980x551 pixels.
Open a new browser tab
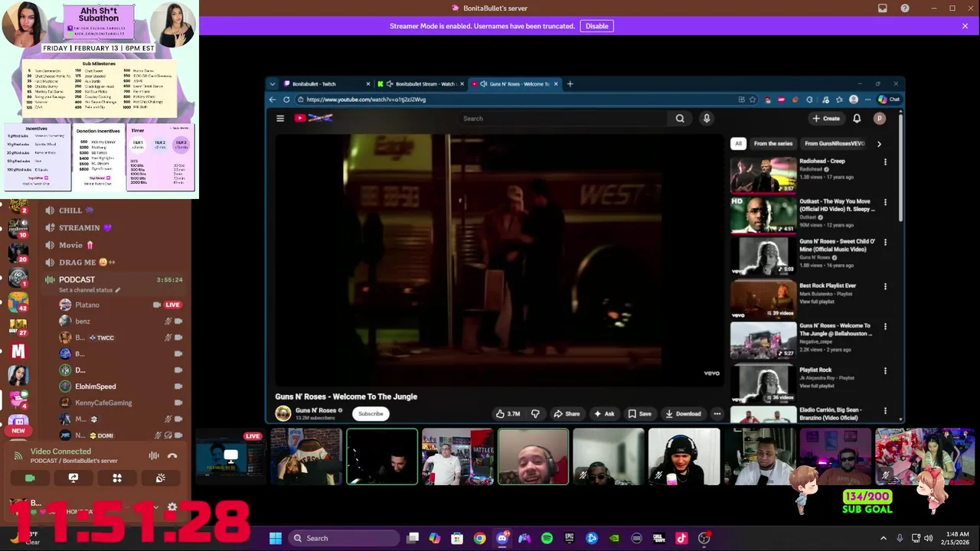[x=570, y=83]
